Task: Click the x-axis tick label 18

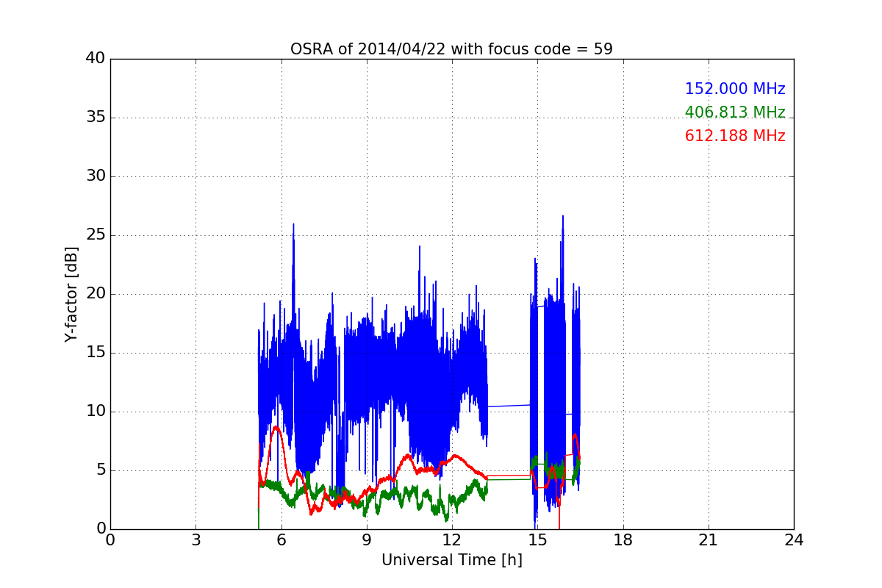Action: click(x=623, y=540)
